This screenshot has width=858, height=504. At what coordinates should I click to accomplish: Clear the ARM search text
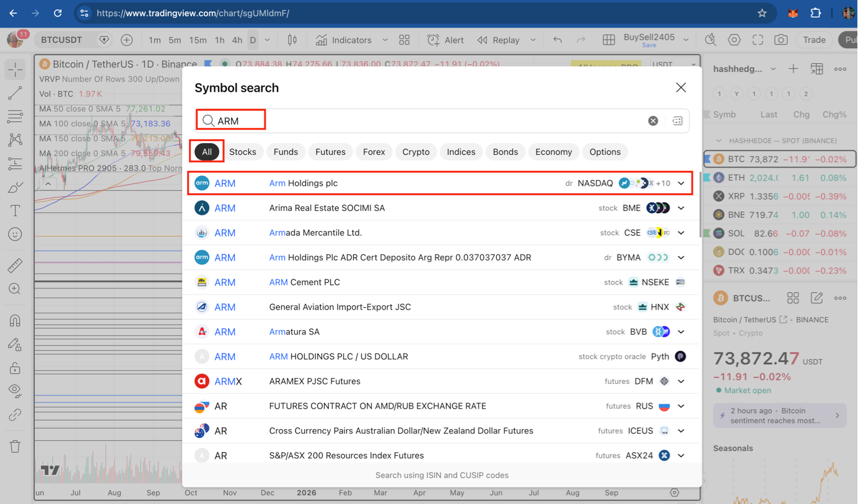[x=653, y=121]
